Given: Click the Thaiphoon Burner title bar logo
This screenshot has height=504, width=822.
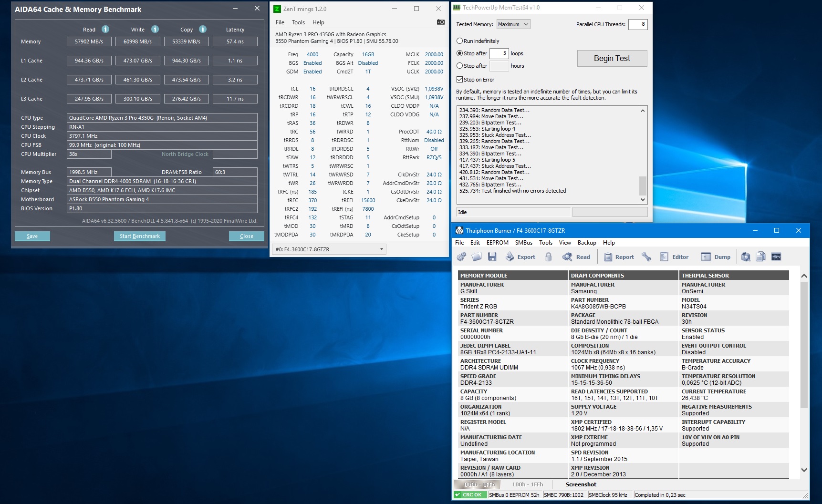Looking at the screenshot, I should (459, 230).
